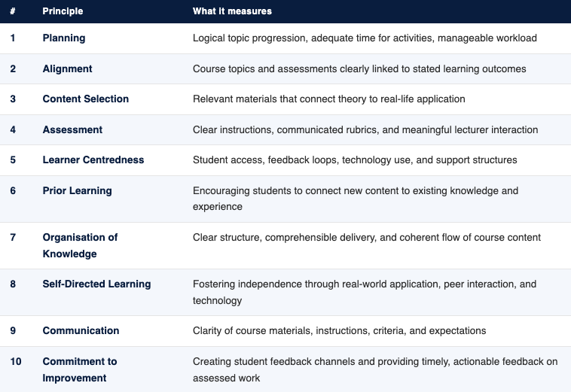Select the "Assessment" principle name
571x392 pixels.
point(72,129)
